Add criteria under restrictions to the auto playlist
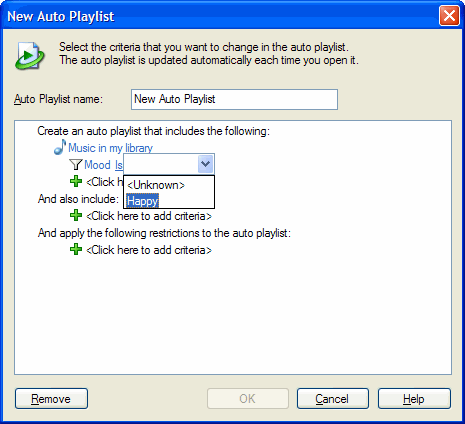The height and width of the screenshot is (424, 465). [x=149, y=250]
